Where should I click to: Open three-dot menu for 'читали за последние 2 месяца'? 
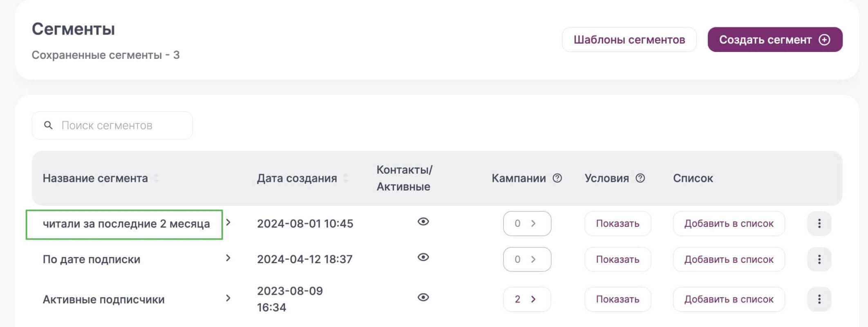(819, 224)
